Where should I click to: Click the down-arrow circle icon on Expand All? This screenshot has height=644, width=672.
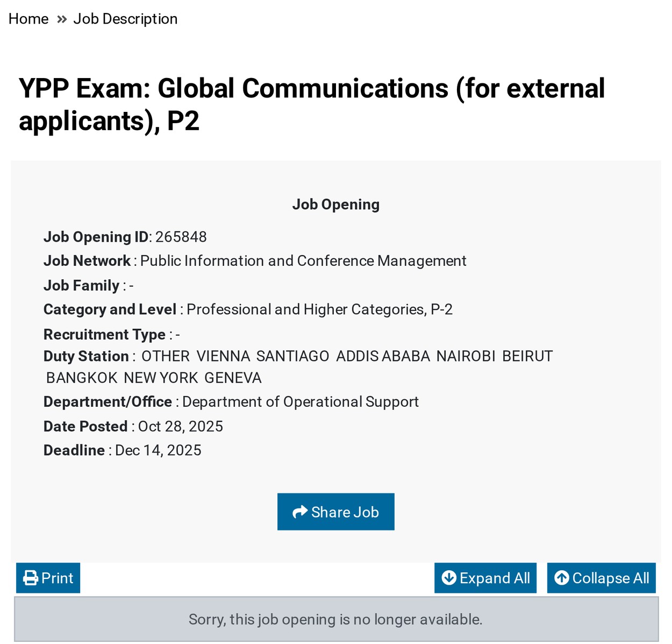[449, 578]
